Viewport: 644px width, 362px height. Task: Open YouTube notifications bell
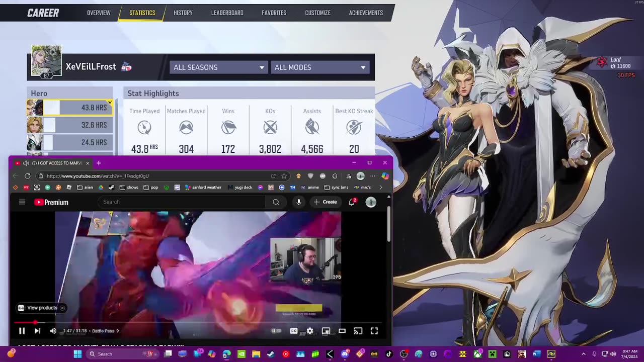352,202
